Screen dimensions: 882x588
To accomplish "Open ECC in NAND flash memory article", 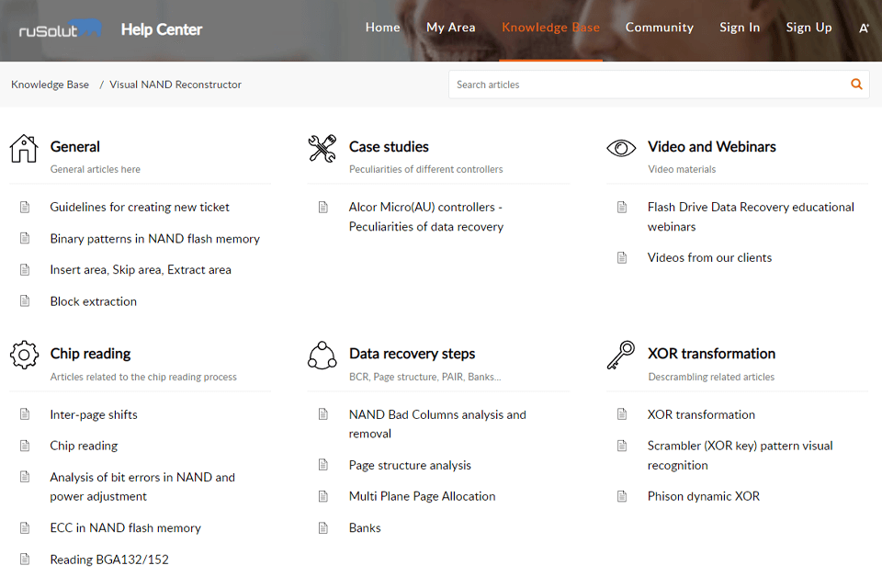I will pyautogui.click(x=126, y=527).
